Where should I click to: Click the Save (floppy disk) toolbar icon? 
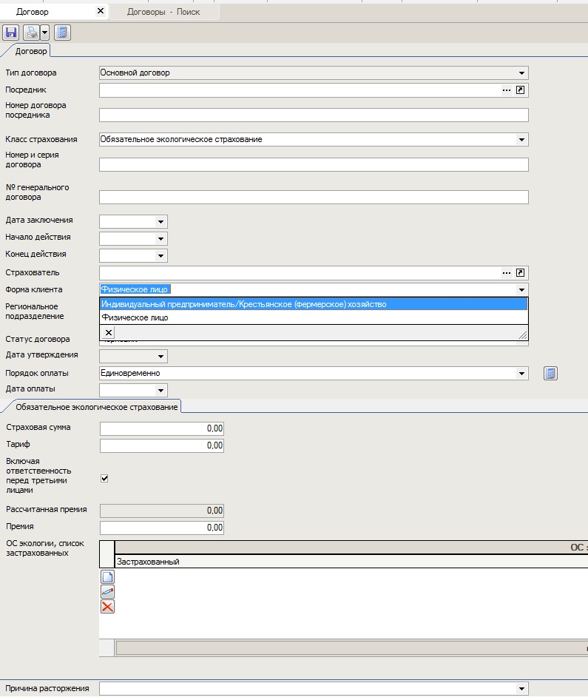(10, 33)
